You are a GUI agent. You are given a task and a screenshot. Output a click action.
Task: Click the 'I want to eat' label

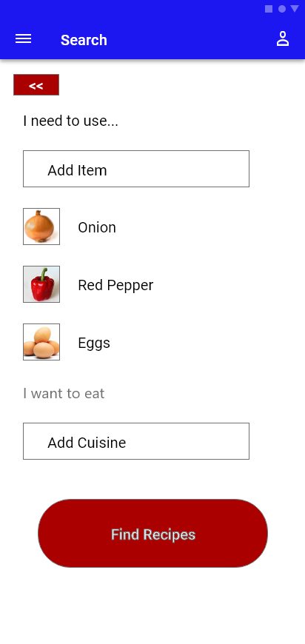tap(64, 394)
